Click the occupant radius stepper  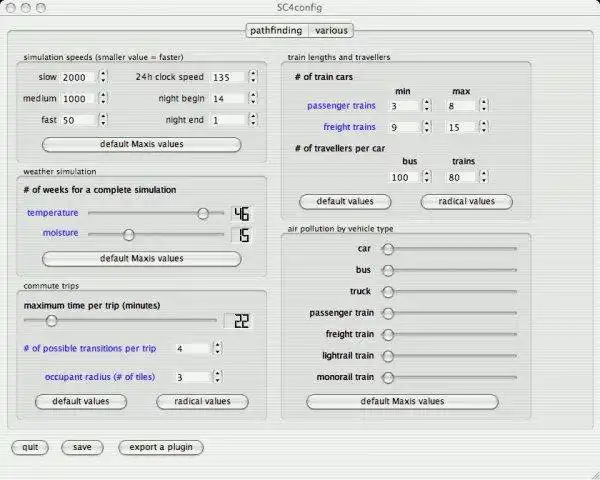217,377
